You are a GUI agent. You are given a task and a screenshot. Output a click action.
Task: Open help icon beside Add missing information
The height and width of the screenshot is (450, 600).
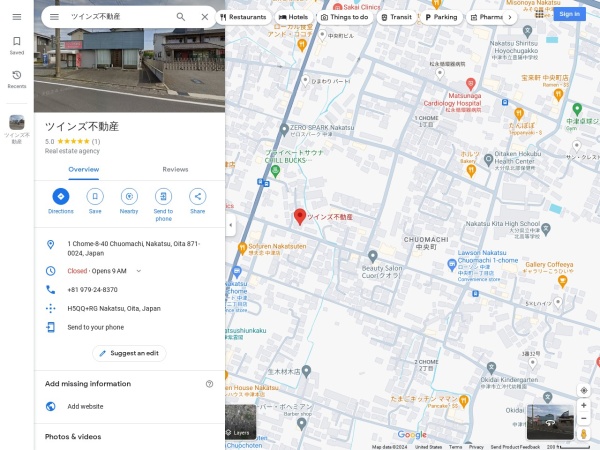209,384
